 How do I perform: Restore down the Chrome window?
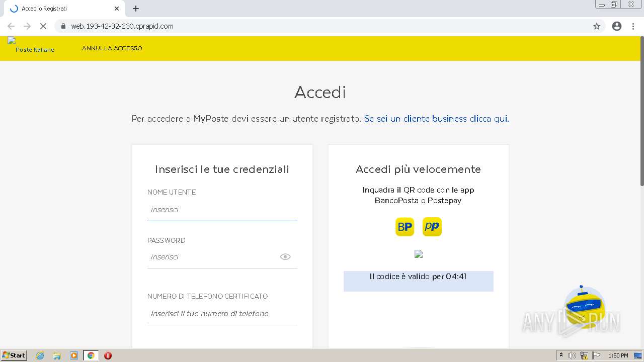[x=614, y=4]
